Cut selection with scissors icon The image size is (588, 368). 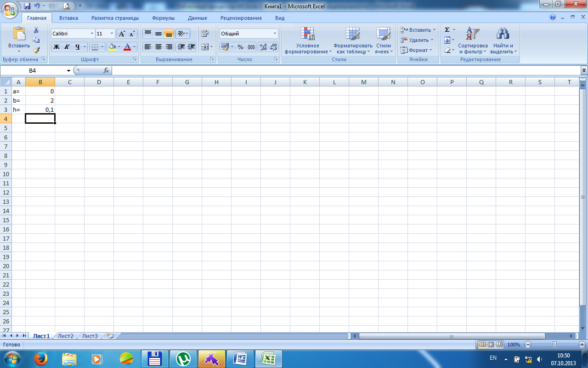36,30
